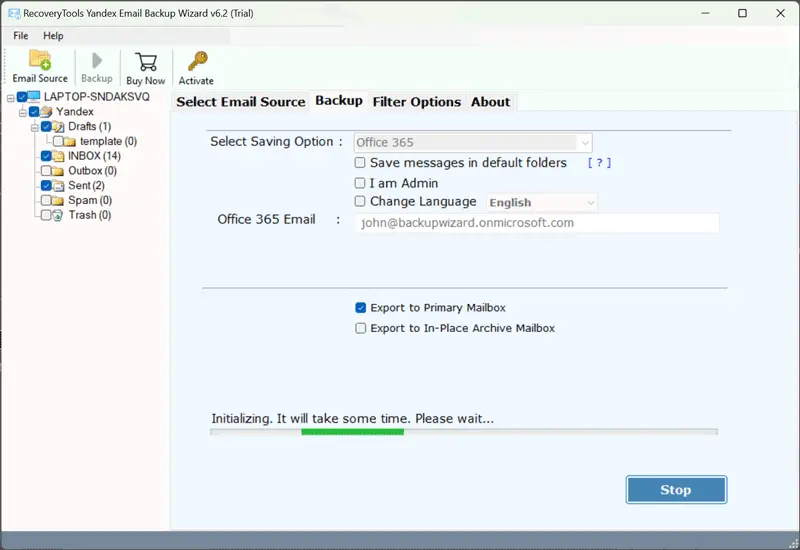Minimize the Backup Wizard window
The height and width of the screenshot is (550, 800).
705,13
